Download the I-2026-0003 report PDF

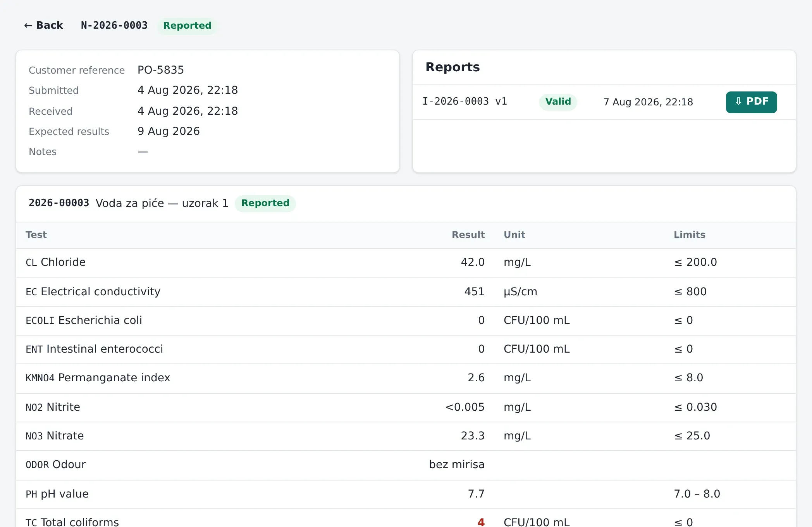(x=751, y=102)
